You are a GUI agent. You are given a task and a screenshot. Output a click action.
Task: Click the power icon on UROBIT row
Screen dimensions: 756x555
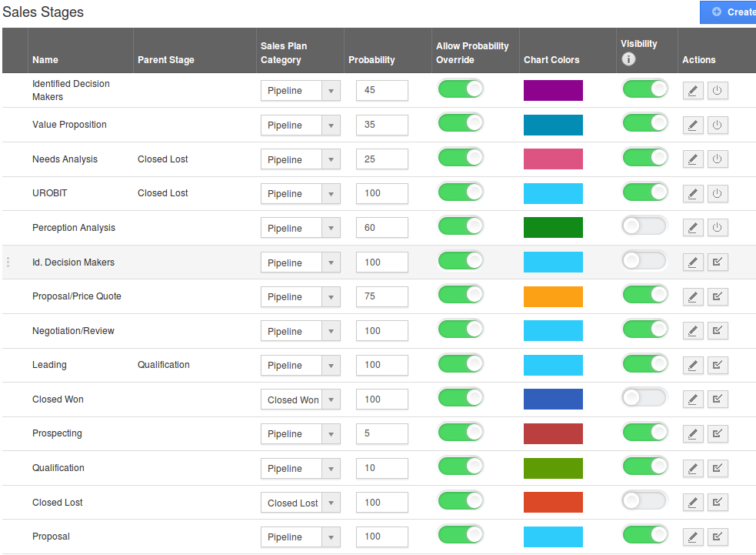(718, 193)
